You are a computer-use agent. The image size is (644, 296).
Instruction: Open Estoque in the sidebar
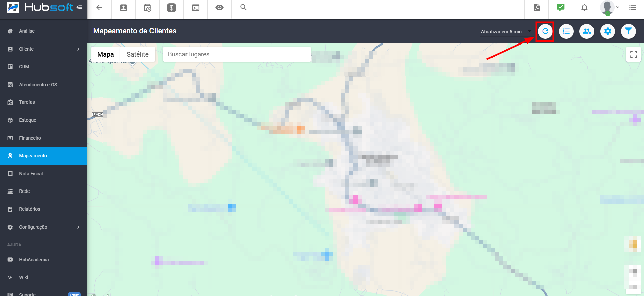pos(43,120)
